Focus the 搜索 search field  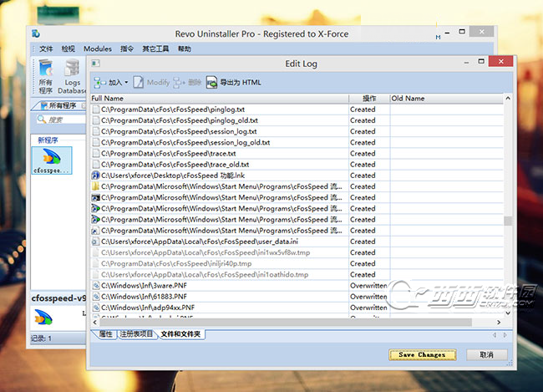pyautogui.click(x=63, y=120)
